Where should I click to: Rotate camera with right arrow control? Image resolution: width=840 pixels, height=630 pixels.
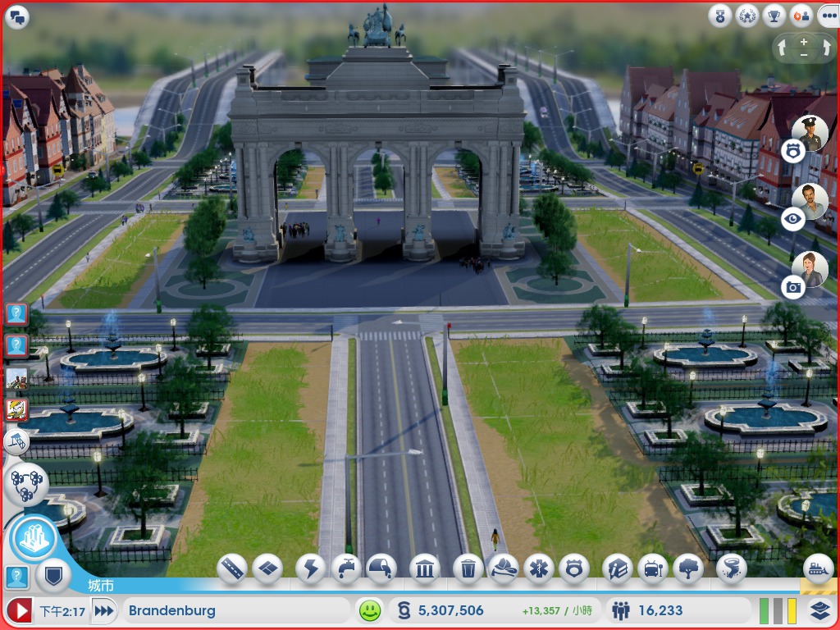click(825, 48)
